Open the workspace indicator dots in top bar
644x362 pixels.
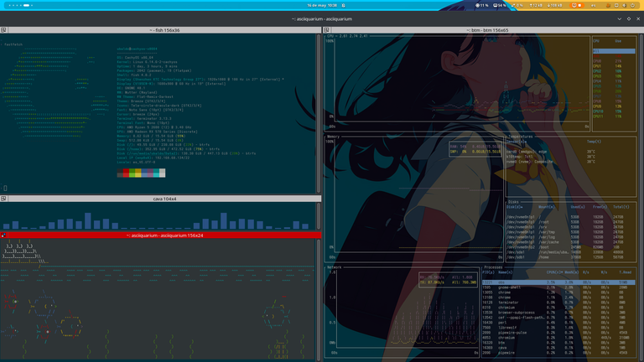tap(20, 5)
